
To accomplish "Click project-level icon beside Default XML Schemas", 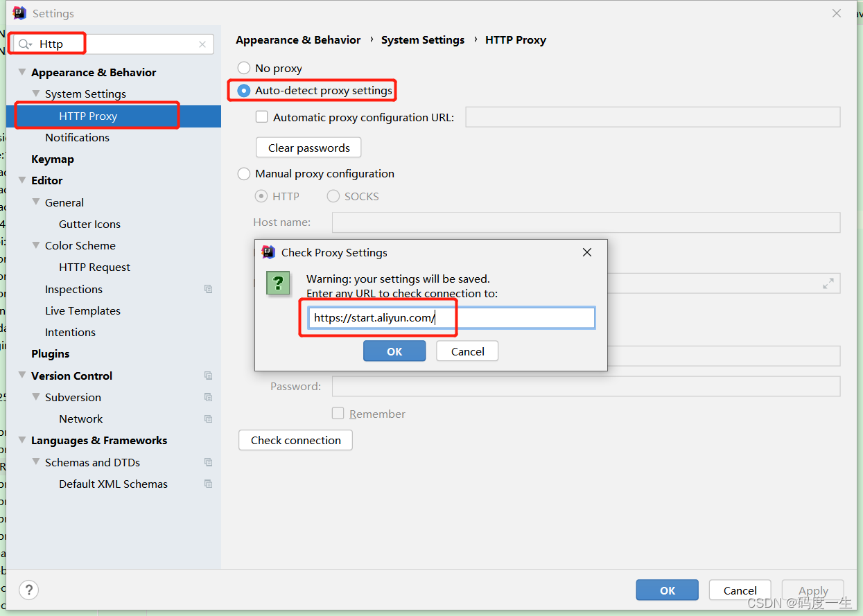I will point(208,484).
